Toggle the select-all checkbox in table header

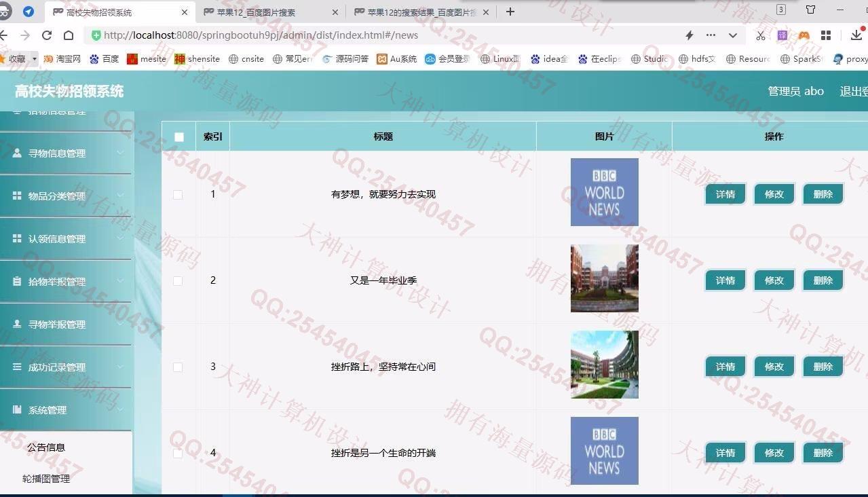179,136
